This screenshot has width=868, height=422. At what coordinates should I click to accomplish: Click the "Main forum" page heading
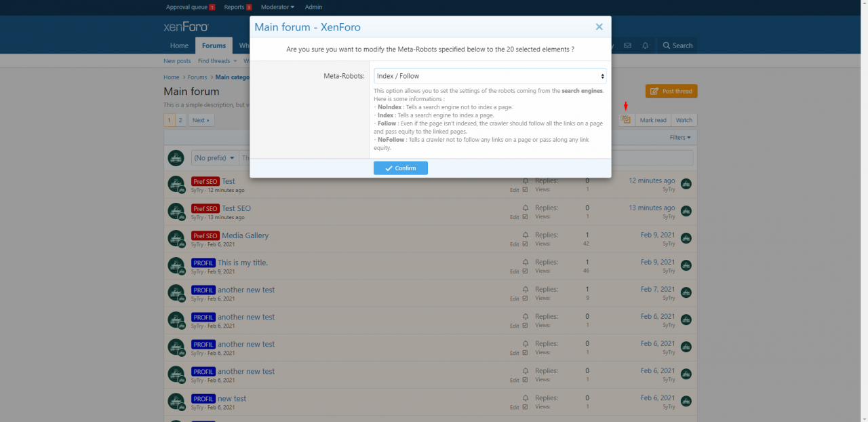point(191,92)
